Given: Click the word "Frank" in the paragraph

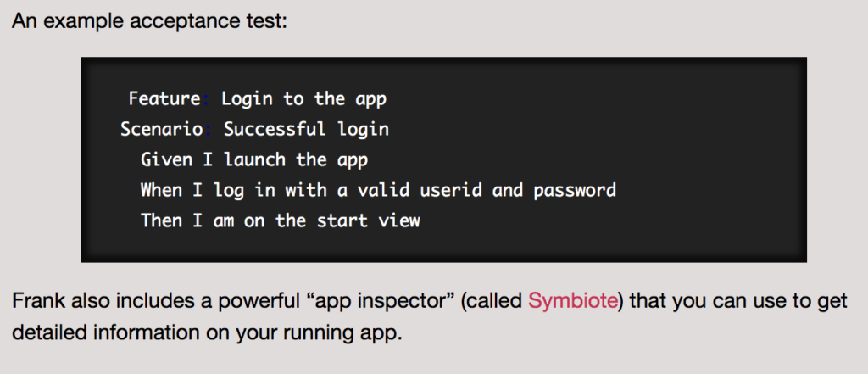Looking at the screenshot, I should tap(35, 301).
